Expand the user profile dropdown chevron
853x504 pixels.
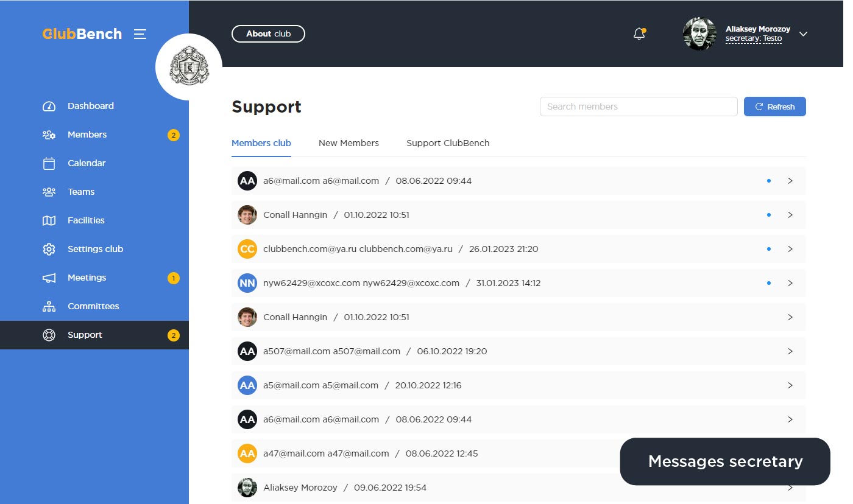coord(803,34)
